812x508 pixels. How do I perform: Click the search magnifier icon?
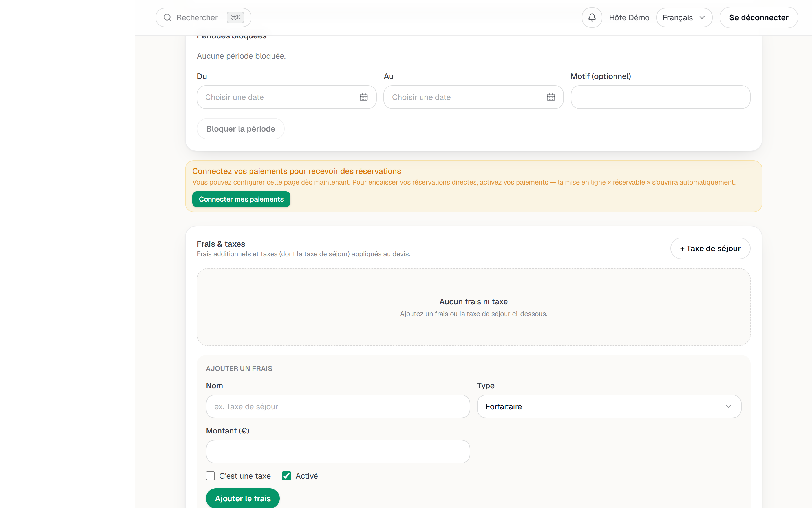(x=167, y=17)
